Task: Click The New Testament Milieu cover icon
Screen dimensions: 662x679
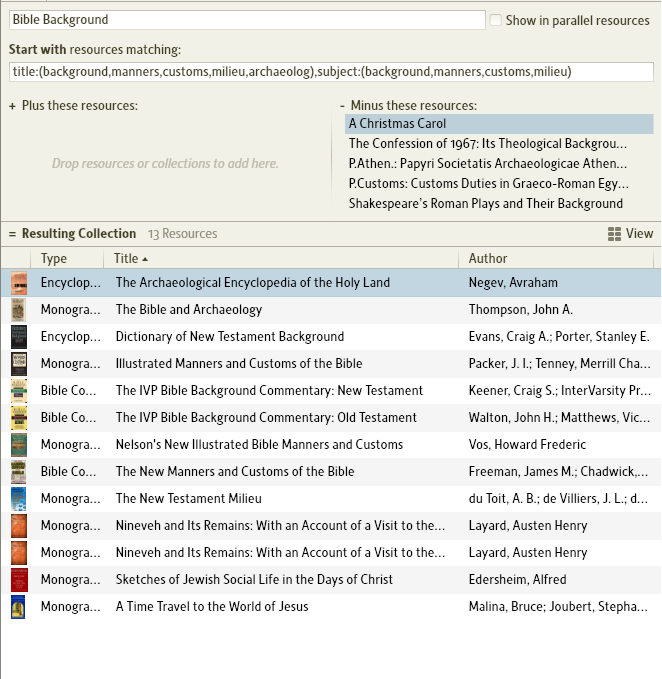Action: click(19, 499)
